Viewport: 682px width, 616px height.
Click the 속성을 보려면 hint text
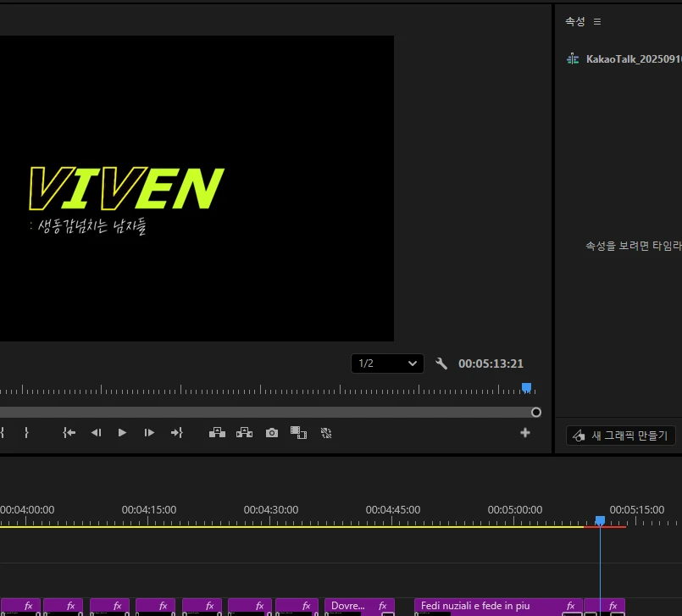pos(634,246)
